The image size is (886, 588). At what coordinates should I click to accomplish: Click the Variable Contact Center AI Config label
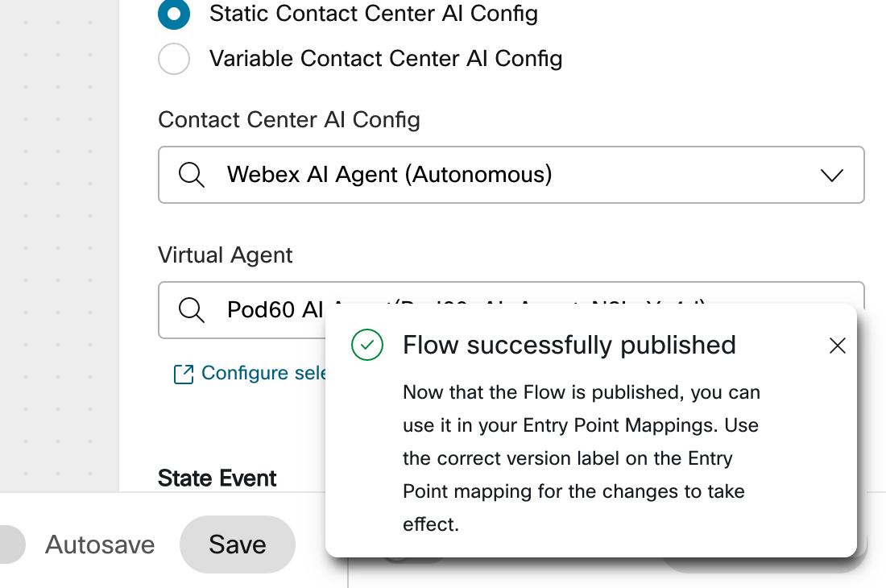[x=386, y=59]
